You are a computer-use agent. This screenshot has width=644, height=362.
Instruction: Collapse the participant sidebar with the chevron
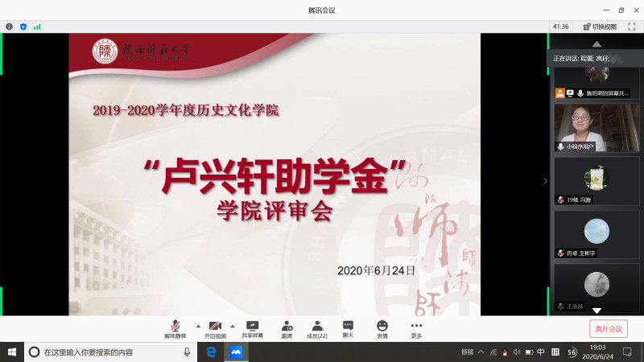click(x=545, y=181)
